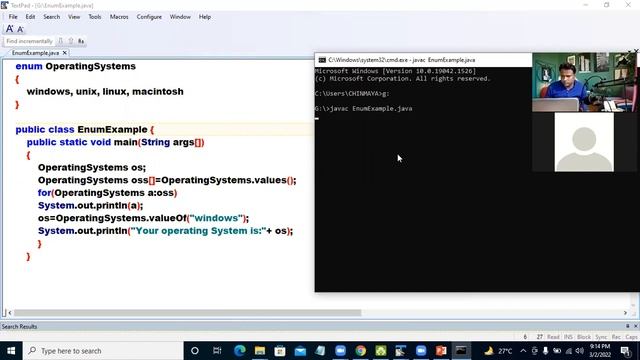Screen dimensions: 640x360
Task: Click the taskbar 'Type here to search' box
Action: [103, 351]
